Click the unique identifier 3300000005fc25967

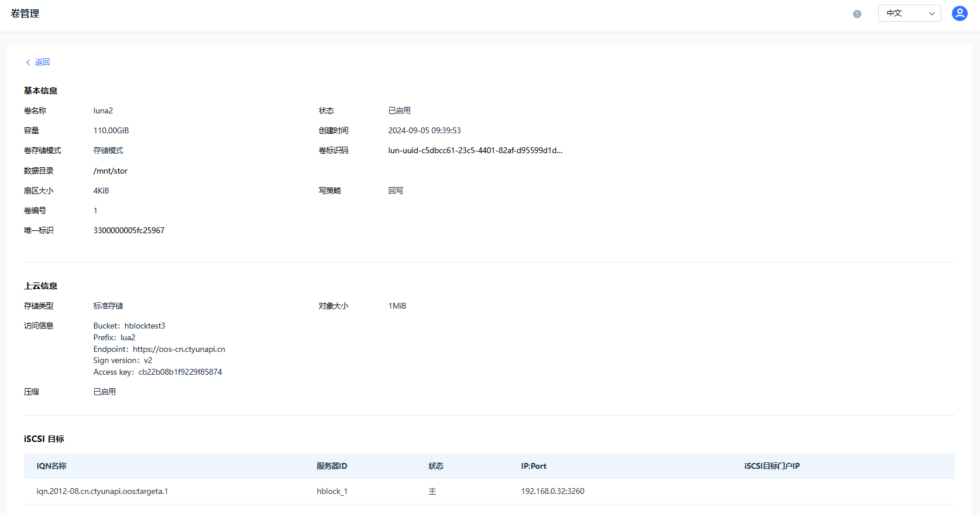click(x=129, y=230)
